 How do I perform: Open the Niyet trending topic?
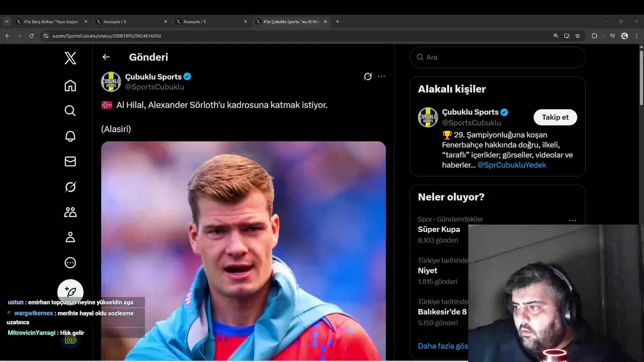(428, 270)
